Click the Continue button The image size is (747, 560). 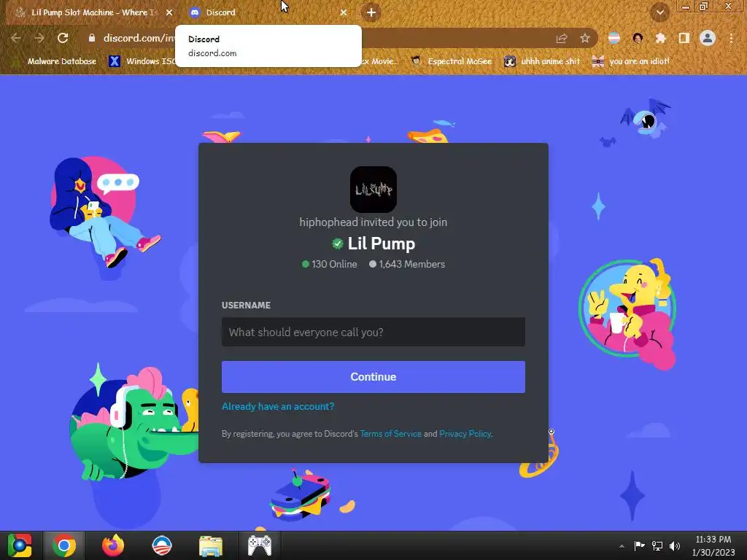coord(373,377)
